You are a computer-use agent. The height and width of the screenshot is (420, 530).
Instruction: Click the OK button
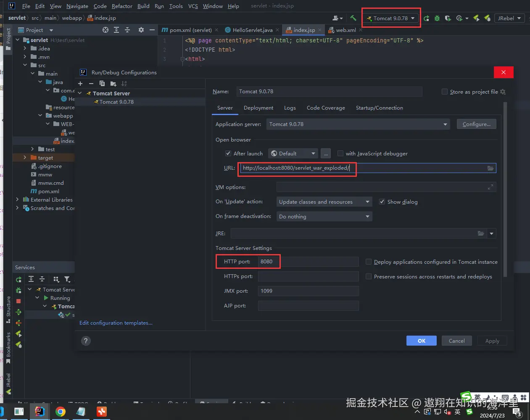tap(422, 341)
